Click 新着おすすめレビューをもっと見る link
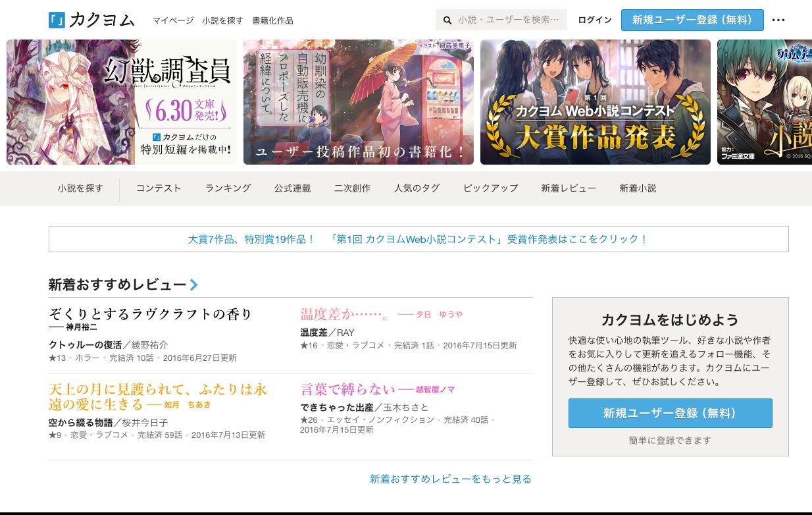The height and width of the screenshot is (515, 812). (451, 479)
